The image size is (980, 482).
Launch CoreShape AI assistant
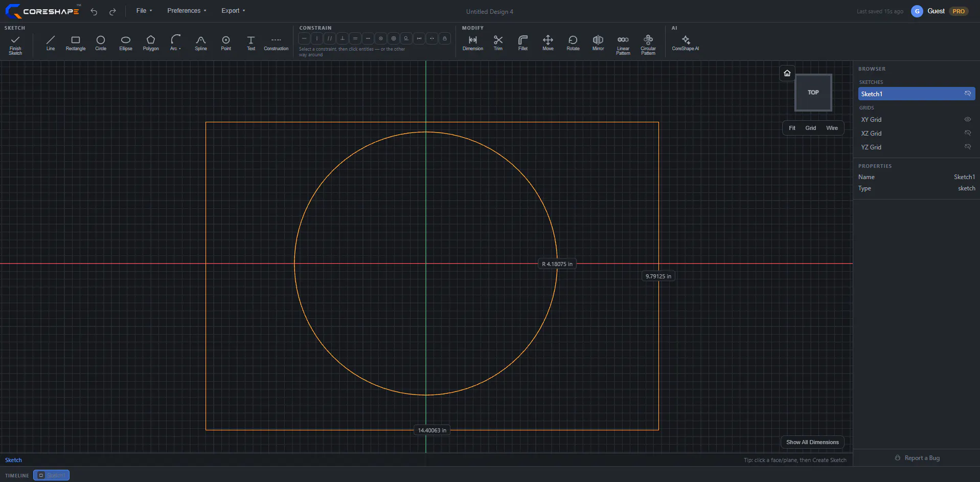[x=686, y=43]
